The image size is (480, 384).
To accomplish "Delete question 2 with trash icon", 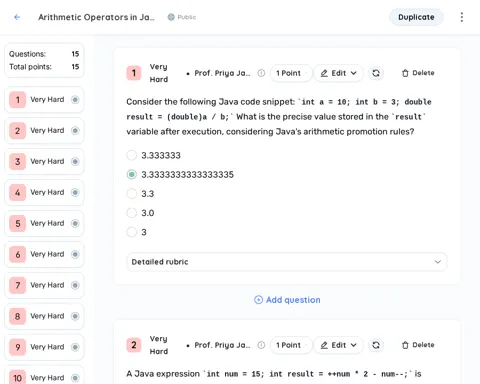I will point(418,345).
